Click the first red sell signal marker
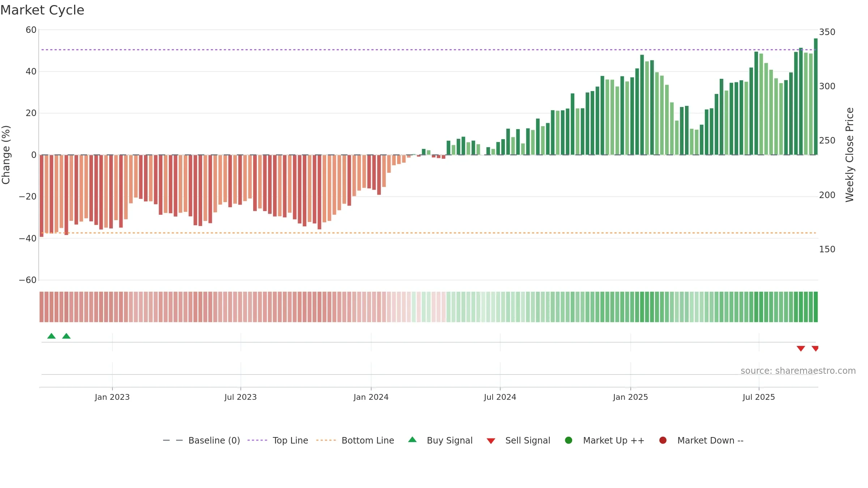 [x=801, y=348]
